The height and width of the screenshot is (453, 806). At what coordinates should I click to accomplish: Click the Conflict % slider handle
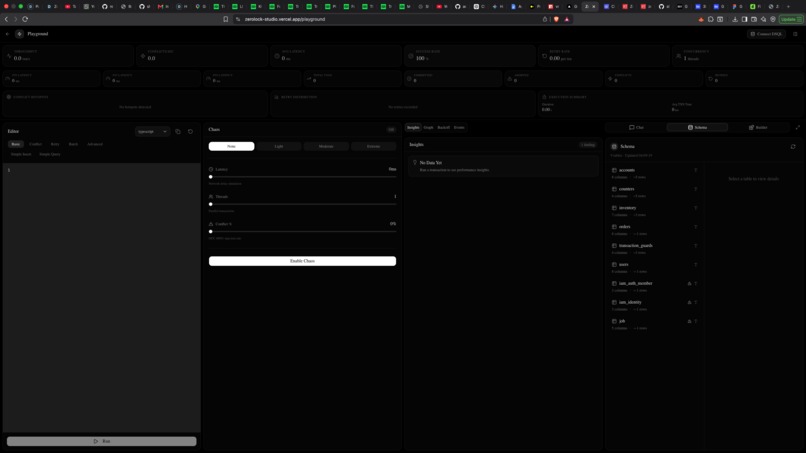tap(211, 231)
